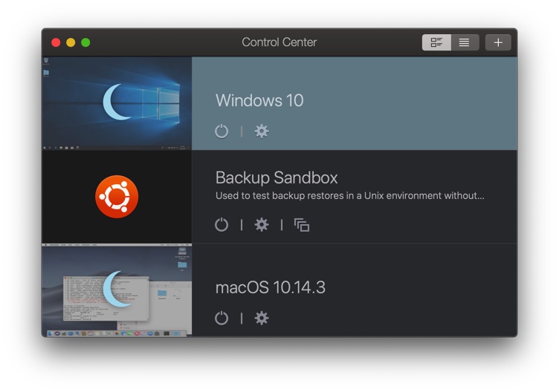
Task: Click the Windows 10 power button icon
Action: pos(222,131)
